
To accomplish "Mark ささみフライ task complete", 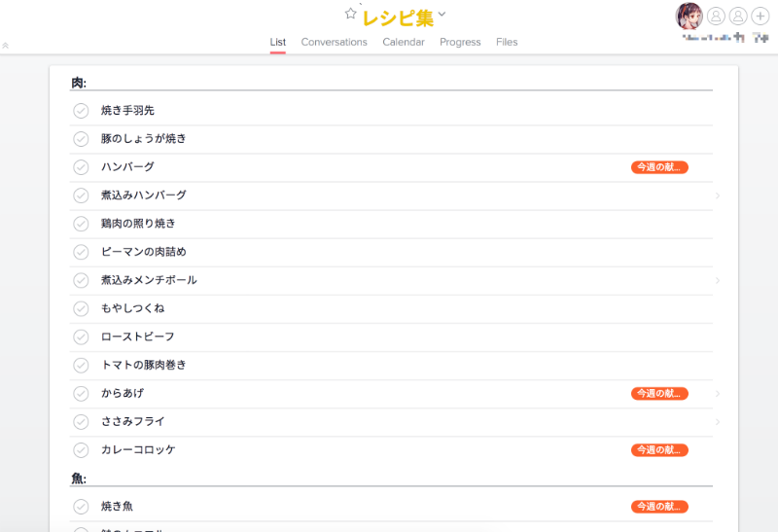I will tap(81, 422).
